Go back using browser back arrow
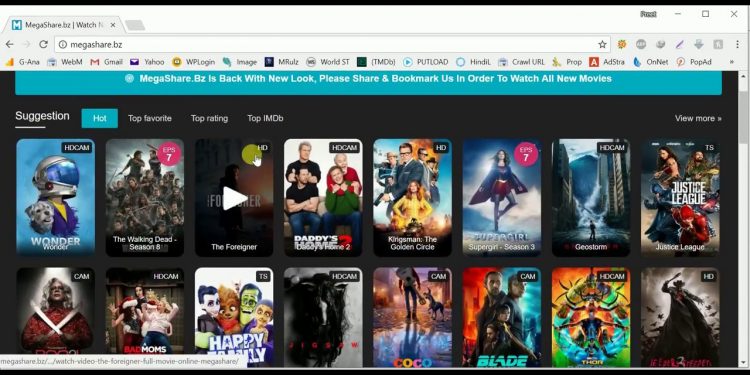Viewport: 750px width, 375px height. (x=10, y=44)
